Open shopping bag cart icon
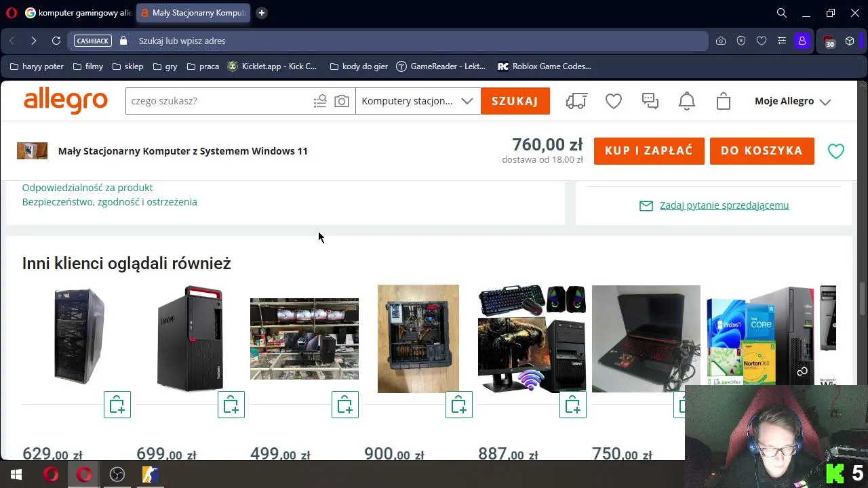 tap(724, 101)
